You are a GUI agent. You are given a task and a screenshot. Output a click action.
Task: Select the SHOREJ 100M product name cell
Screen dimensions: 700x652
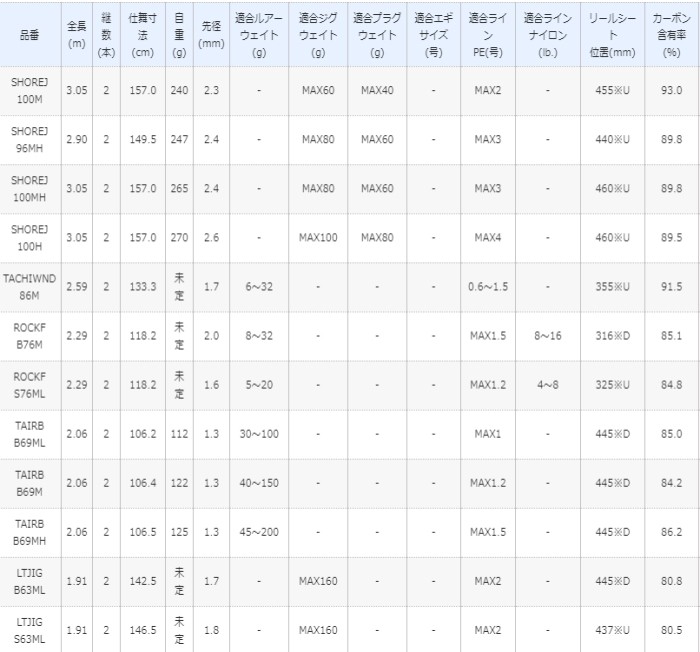pyautogui.click(x=31, y=90)
